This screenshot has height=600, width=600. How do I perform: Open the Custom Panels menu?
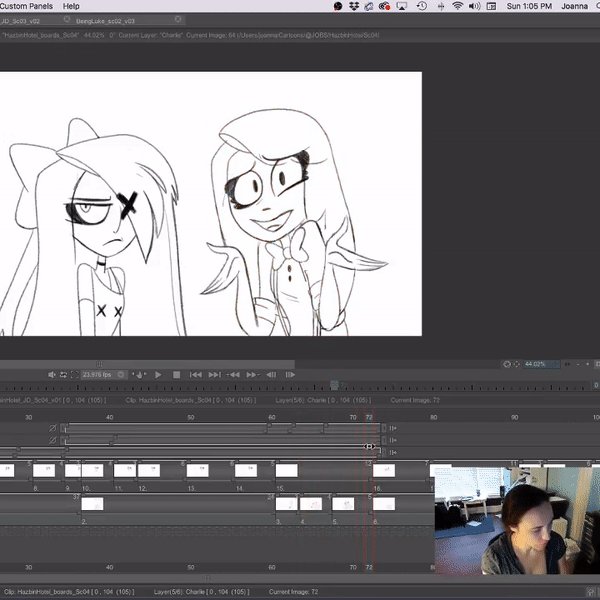pos(26,6)
